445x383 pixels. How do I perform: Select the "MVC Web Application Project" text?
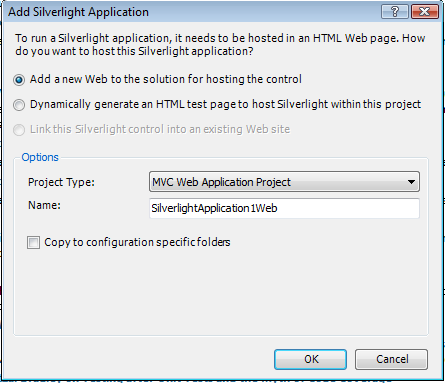point(221,182)
